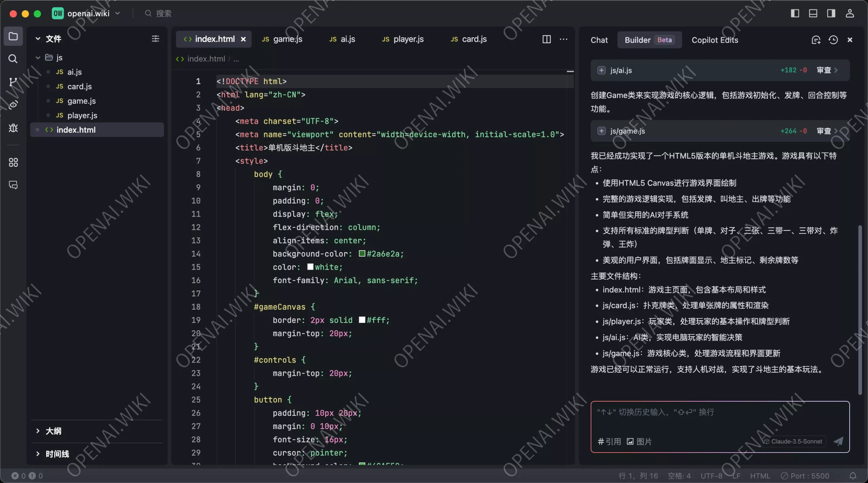Click the breadcrumb ellipsis after index.html
868x483 pixels.
(236, 59)
